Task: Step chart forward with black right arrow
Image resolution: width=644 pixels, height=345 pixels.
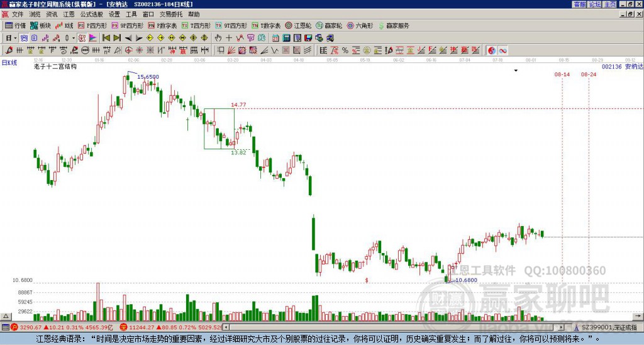Action: pos(139,38)
